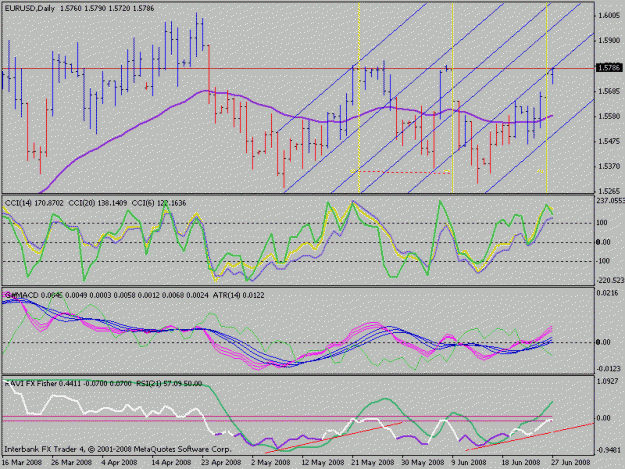
Task: Click the 16 Mar 2008 date label
Action: 22,463
